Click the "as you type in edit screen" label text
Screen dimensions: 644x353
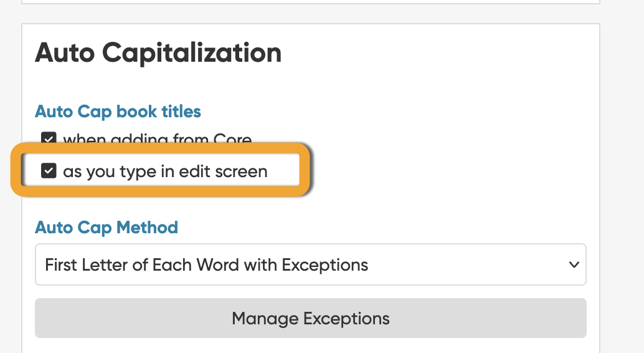click(165, 172)
